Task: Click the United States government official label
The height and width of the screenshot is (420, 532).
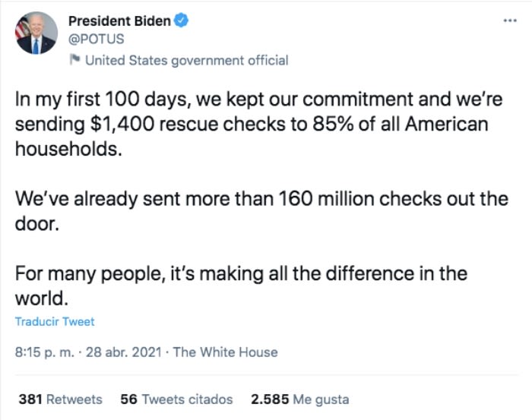Action: pos(186,60)
